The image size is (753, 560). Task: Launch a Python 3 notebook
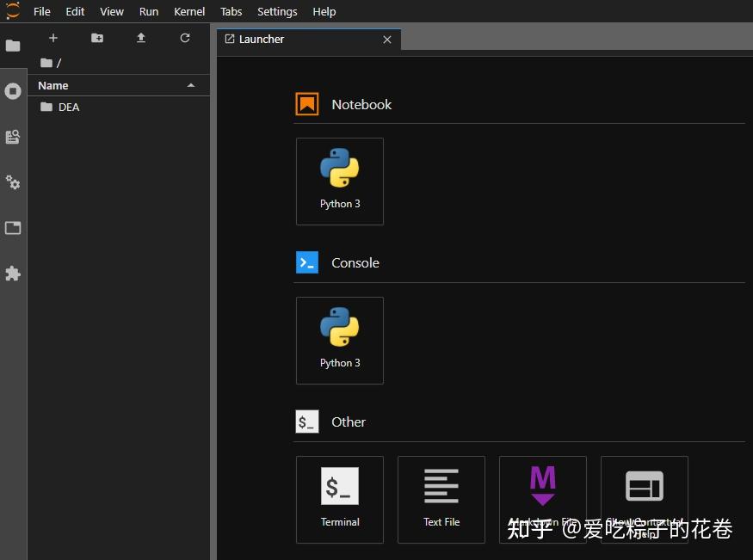[339, 181]
